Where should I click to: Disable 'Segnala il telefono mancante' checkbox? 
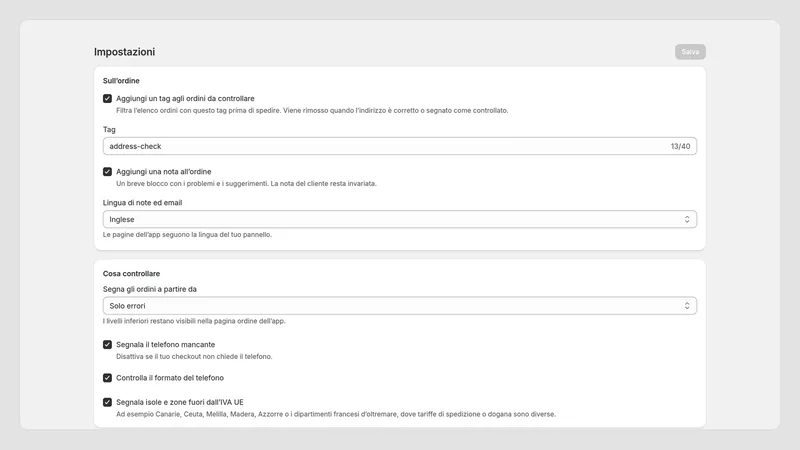(x=107, y=344)
